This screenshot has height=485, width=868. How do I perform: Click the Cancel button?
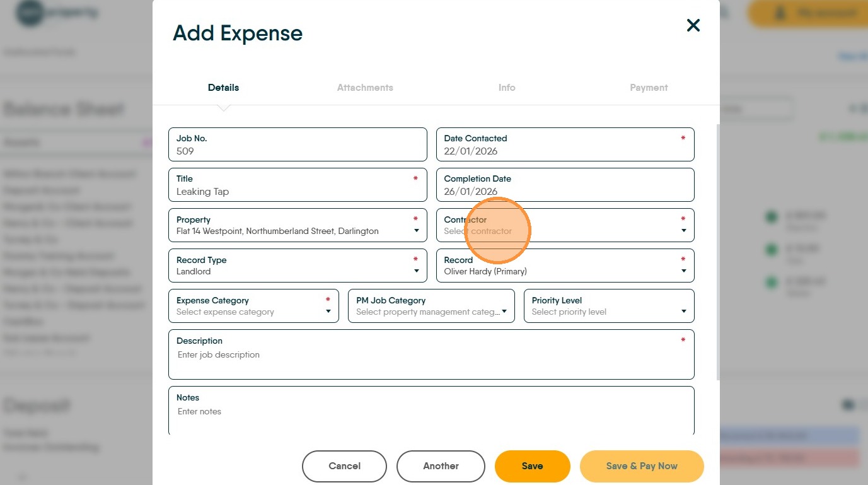click(x=344, y=466)
